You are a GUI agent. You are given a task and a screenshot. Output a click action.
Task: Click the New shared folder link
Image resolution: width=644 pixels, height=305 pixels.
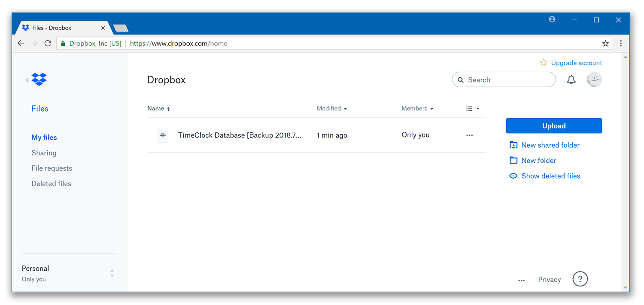pyautogui.click(x=550, y=145)
